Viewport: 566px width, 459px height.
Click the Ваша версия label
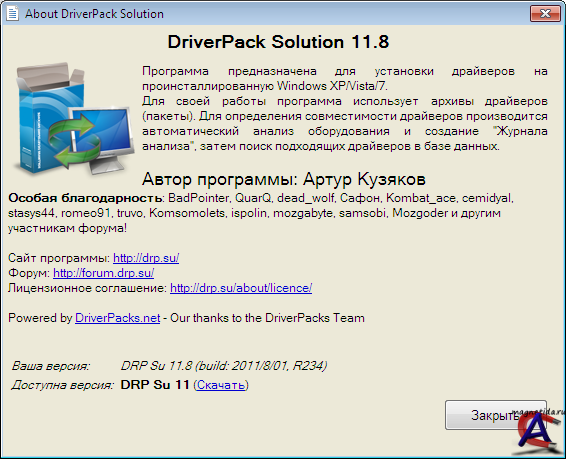pos(51,366)
